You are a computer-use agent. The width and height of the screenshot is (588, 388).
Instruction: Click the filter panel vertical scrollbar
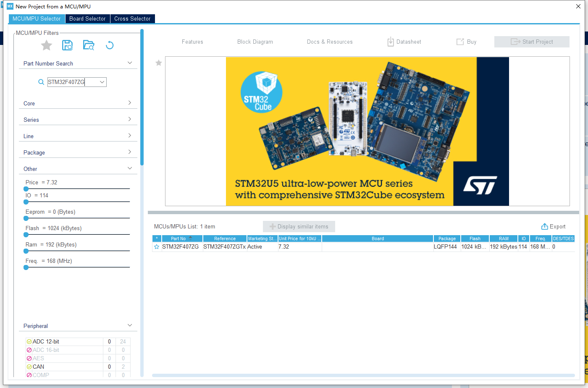click(x=142, y=97)
